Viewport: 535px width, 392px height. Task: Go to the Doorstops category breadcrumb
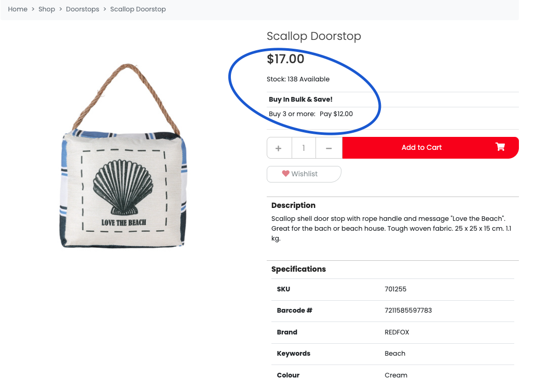coord(83,9)
